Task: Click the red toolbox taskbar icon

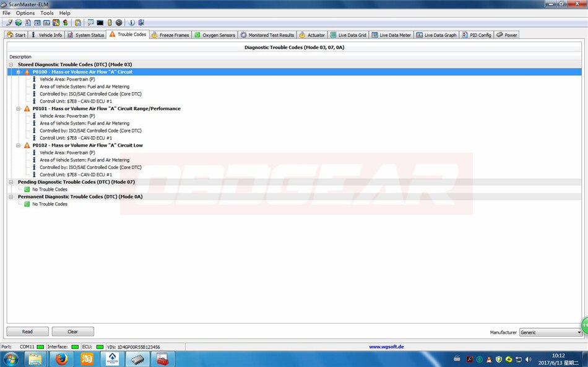Action: [x=163, y=359]
